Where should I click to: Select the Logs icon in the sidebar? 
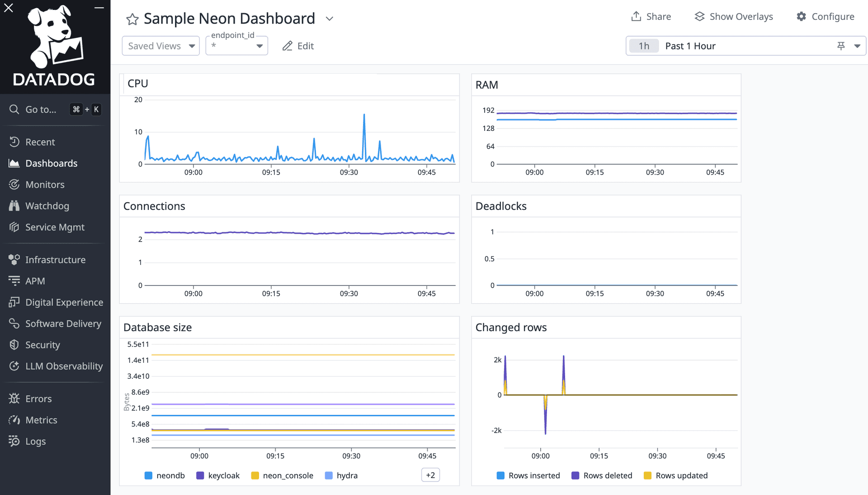pos(14,441)
